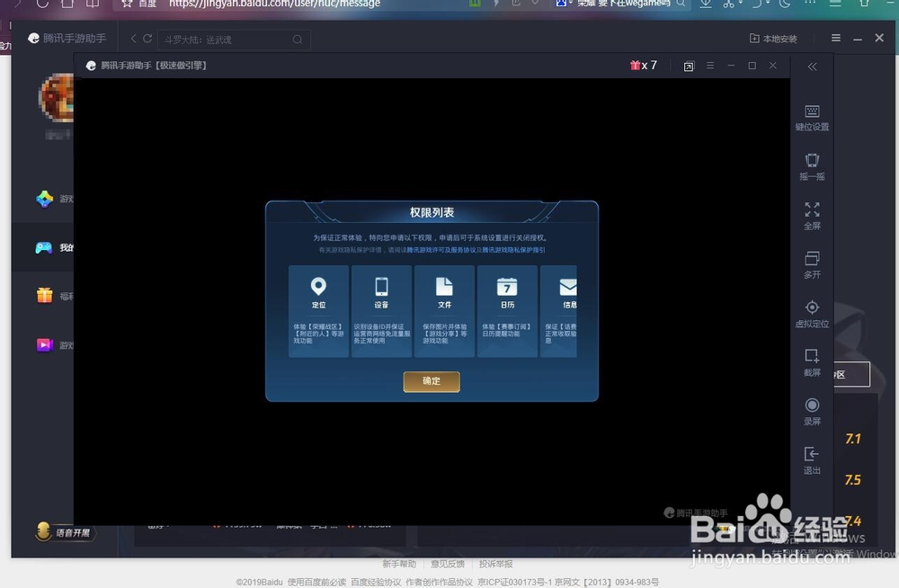Click the 日历 calendar permission card

(507, 311)
